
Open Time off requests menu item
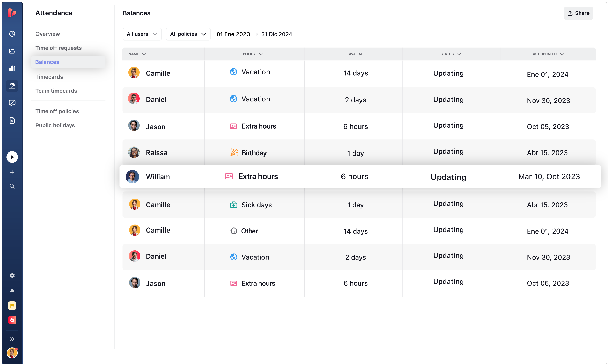click(59, 48)
